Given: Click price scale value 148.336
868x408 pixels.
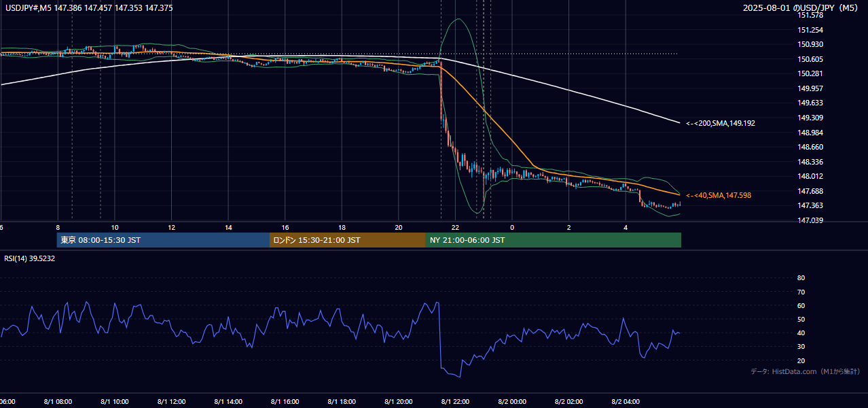Looking at the screenshot, I should pyautogui.click(x=810, y=162).
